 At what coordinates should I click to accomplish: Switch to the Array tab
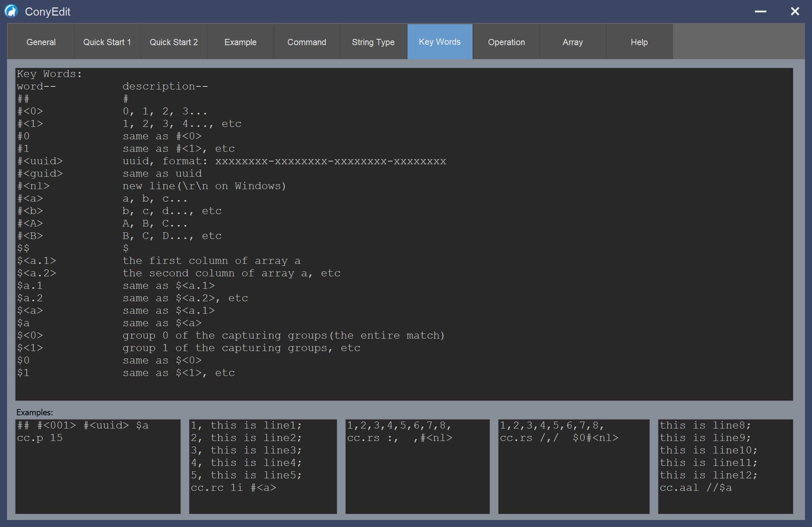pos(572,42)
